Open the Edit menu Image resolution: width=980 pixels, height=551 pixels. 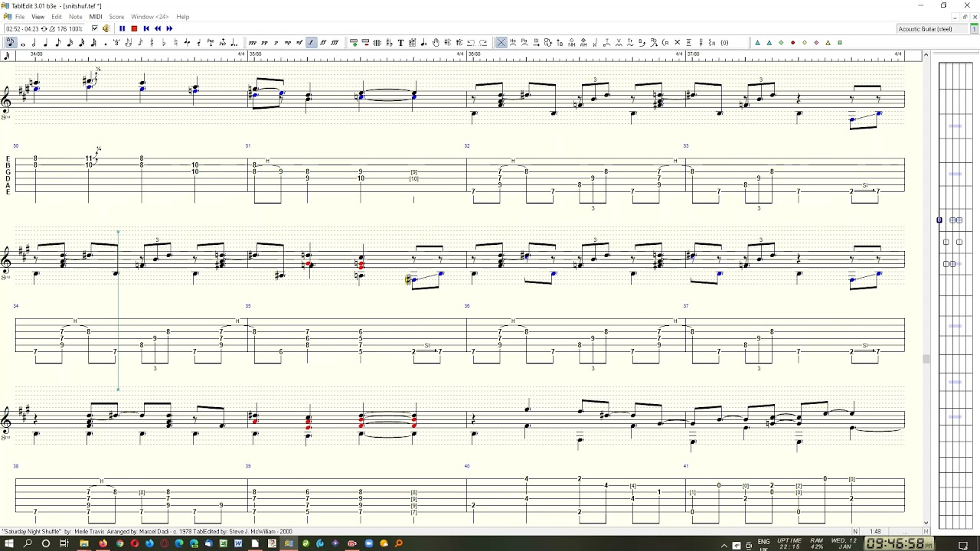(57, 17)
